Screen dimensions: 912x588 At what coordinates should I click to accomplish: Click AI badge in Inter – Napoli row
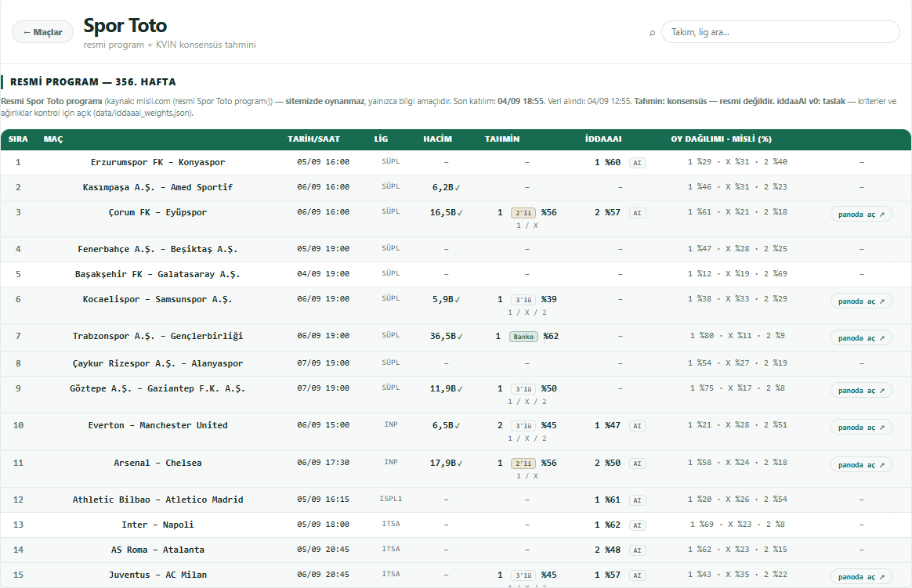pos(638,525)
